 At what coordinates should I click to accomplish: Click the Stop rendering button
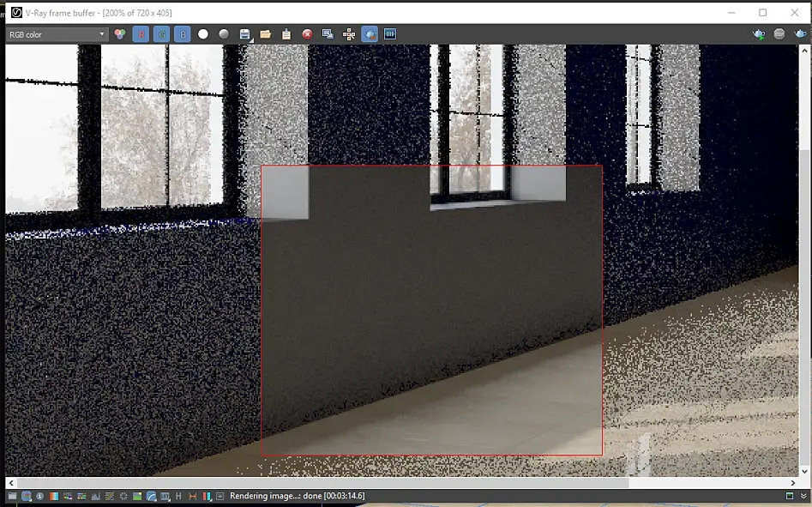point(779,34)
